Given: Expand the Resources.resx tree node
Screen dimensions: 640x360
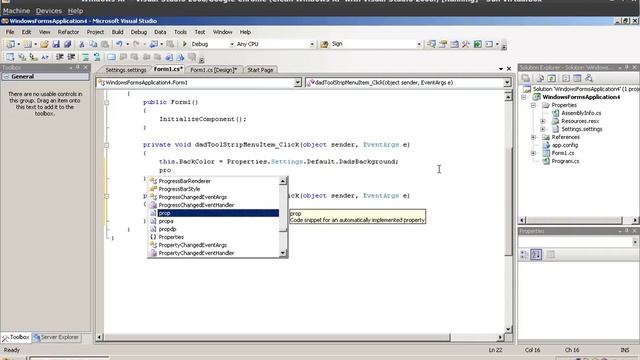Looking at the screenshot, I should coord(542,121).
